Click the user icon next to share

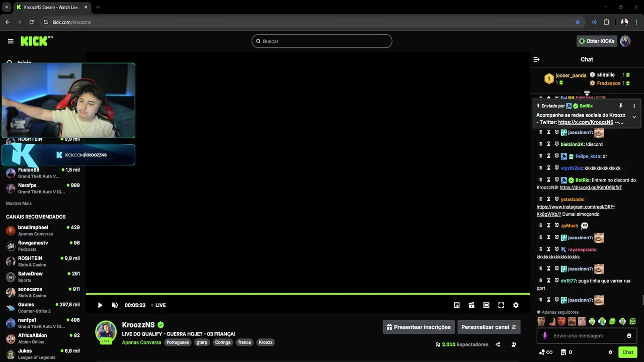[x=514, y=344]
